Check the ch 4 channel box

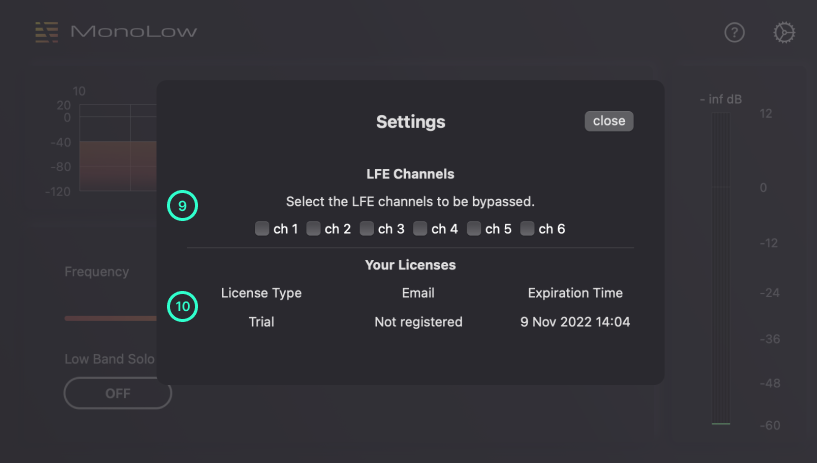point(421,229)
